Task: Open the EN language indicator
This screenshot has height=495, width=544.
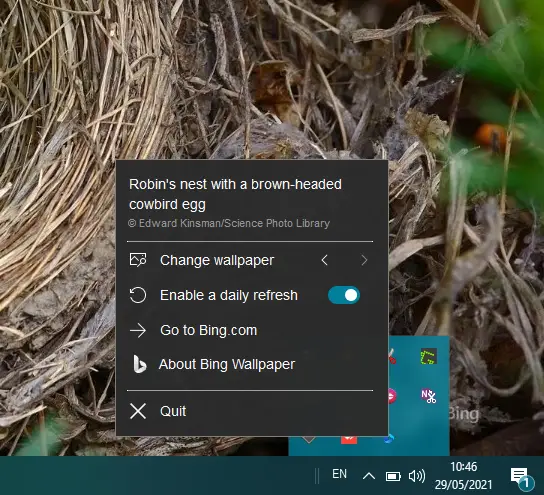Action: 339,474
